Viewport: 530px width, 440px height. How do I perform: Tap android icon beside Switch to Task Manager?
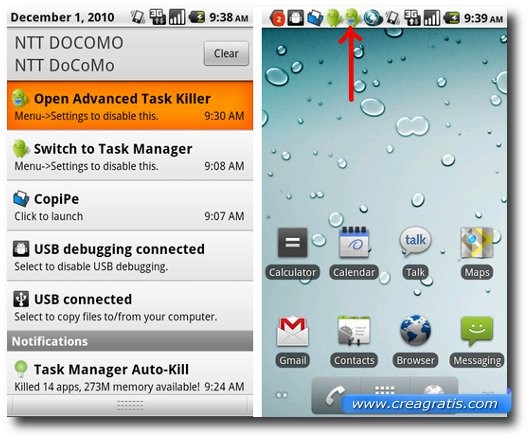(21, 148)
